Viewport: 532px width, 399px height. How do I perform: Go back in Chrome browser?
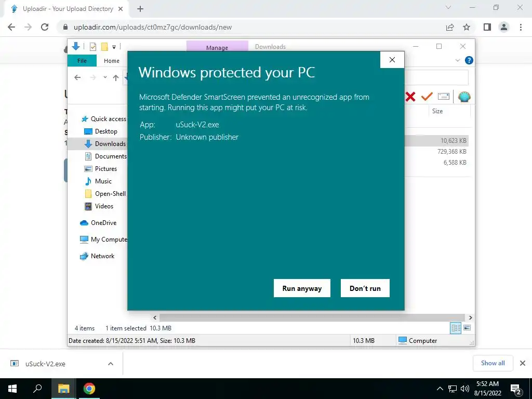(x=11, y=27)
